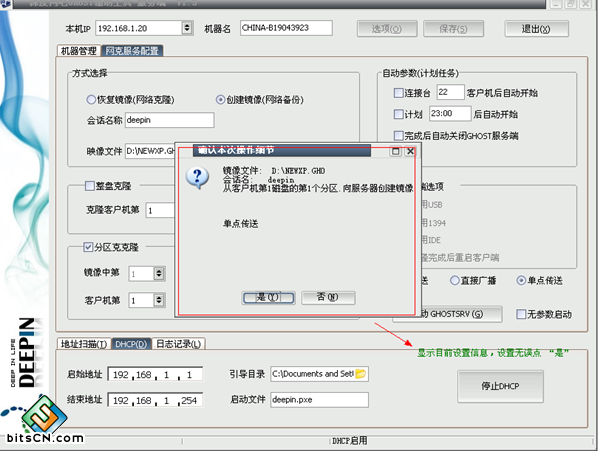This screenshot has width=598, height=451.
Task: Switch to the 网克服务配置 tab
Action: tap(132, 51)
